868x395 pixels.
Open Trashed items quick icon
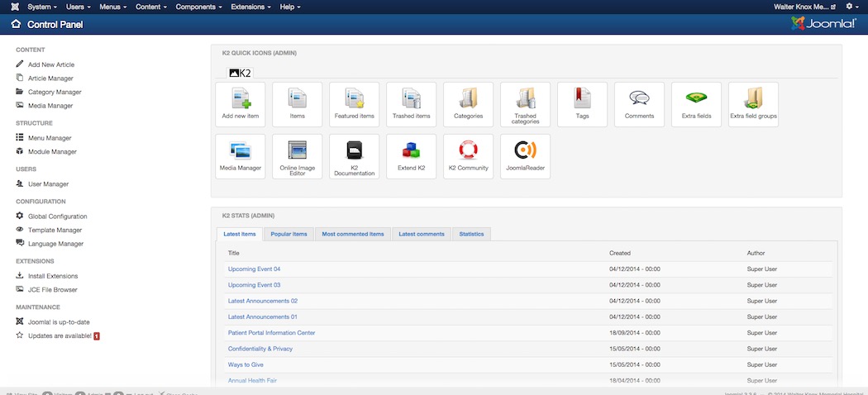click(x=412, y=105)
